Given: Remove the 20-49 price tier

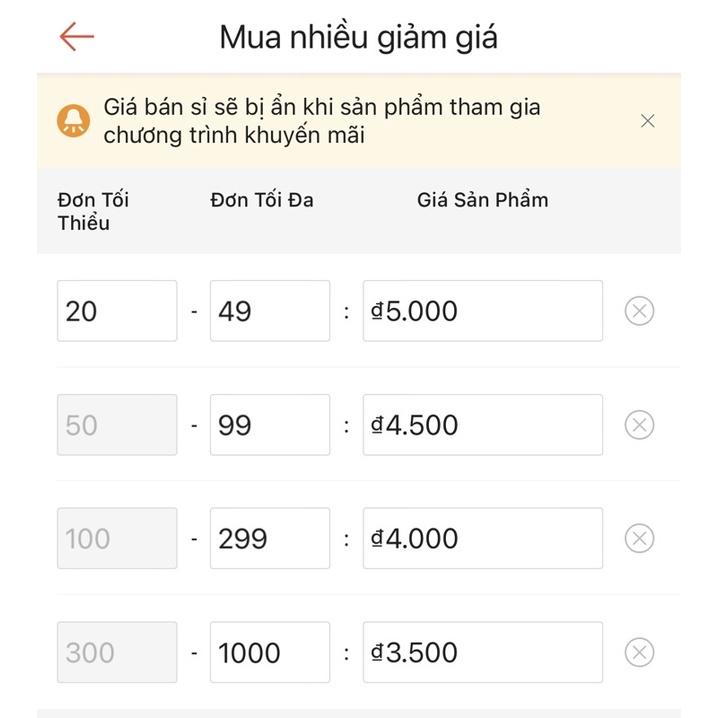Looking at the screenshot, I should tap(639, 311).
